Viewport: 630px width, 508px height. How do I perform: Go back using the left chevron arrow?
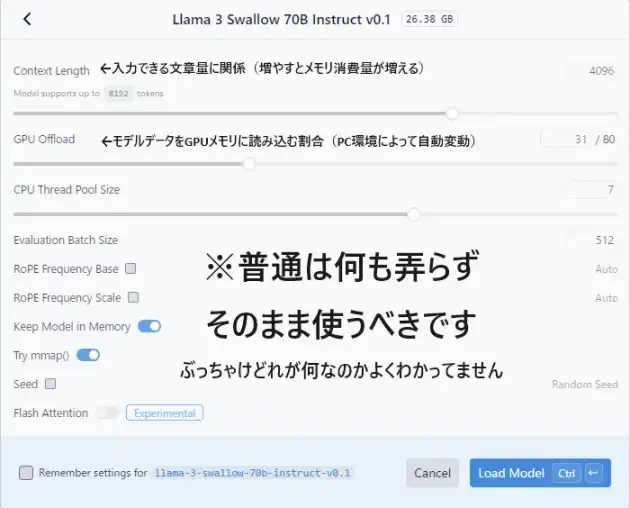[x=27, y=19]
